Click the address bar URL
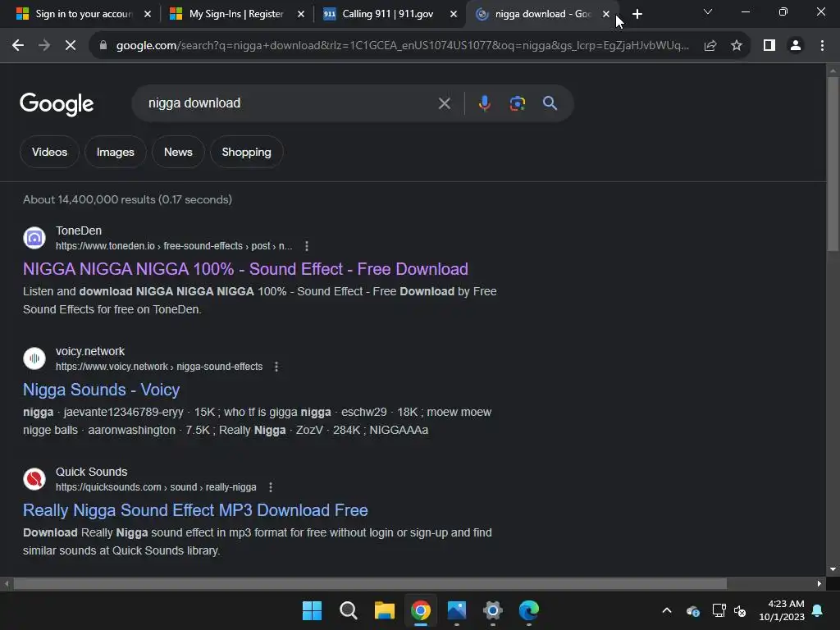Viewport: 840px width, 630px height. tap(402, 46)
